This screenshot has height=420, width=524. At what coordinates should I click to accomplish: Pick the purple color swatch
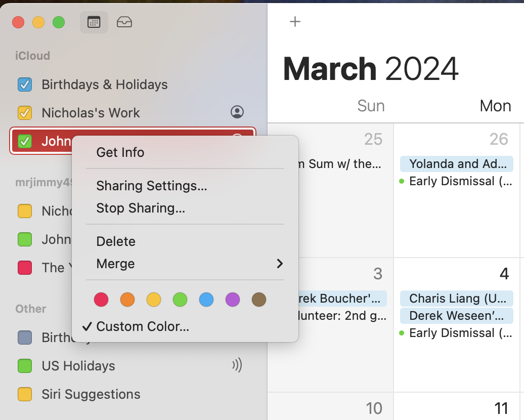tap(233, 300)
